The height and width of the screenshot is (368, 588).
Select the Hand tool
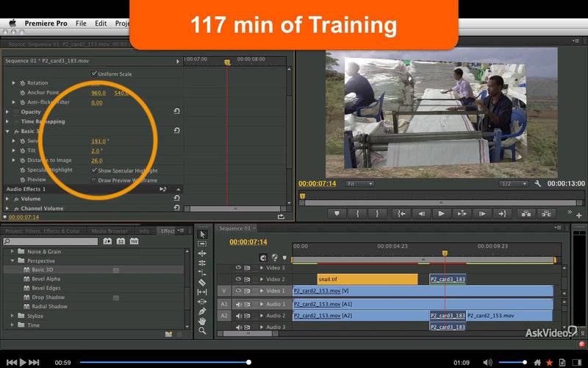203,321
